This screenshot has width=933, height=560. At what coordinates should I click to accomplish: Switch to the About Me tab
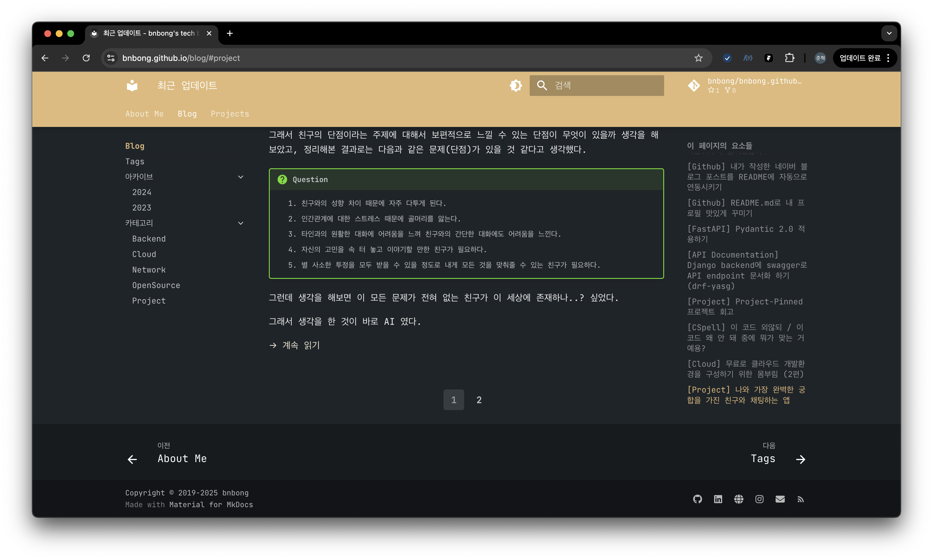coord(144,114)
